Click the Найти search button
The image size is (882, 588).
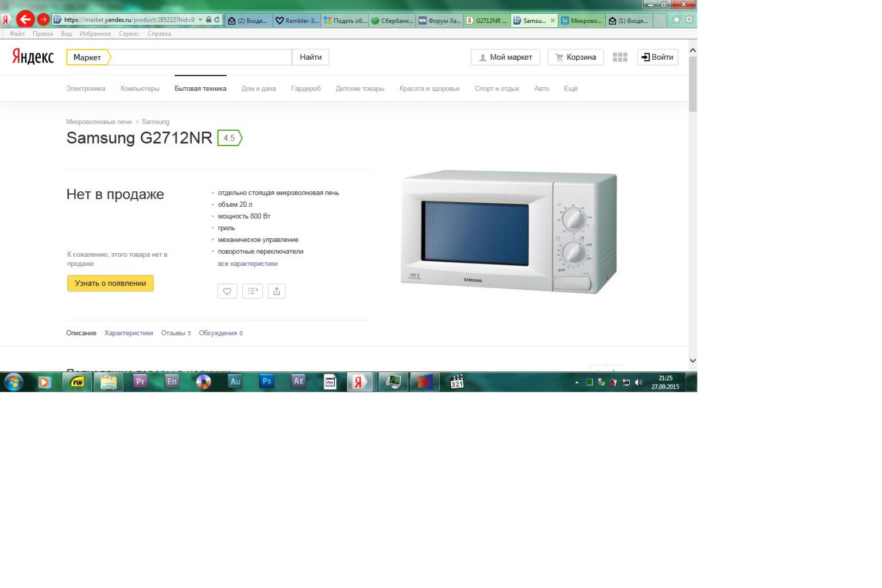click(x=311, y=57)
